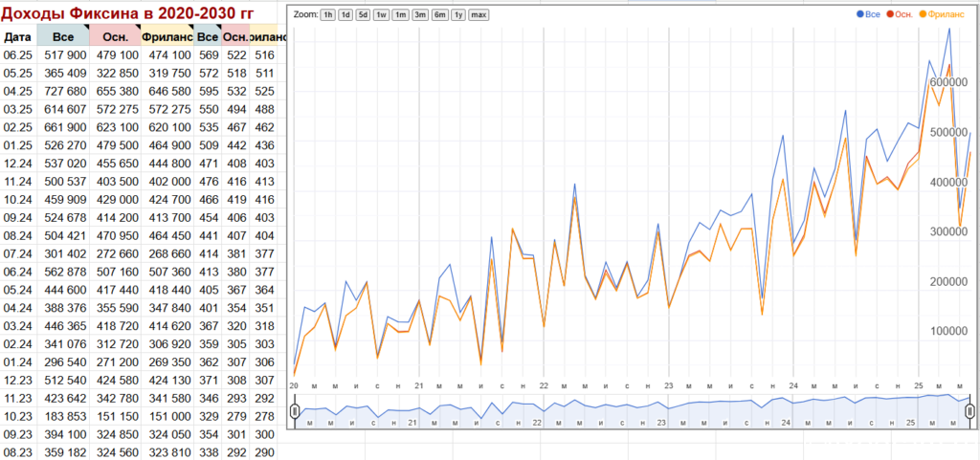Zoom chart to 1y range
Image resolution: width=980 pixels, height=460 pixels.
pos(458,14)
